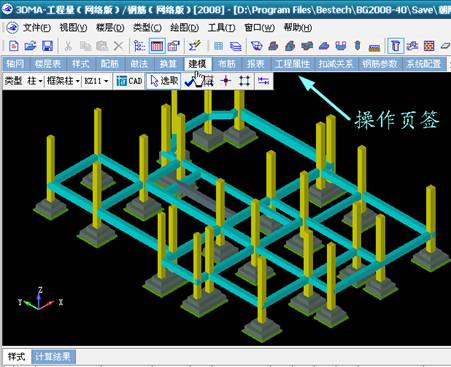Click the square frame selection icon
This screenshot has width=451, height=367.
tap(244, 81)
